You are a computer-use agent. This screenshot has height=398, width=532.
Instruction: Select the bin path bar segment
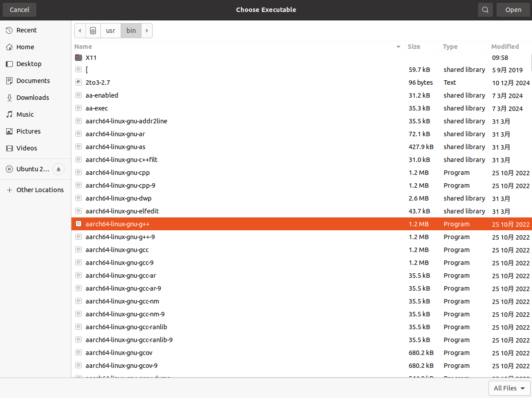point(131,31)
